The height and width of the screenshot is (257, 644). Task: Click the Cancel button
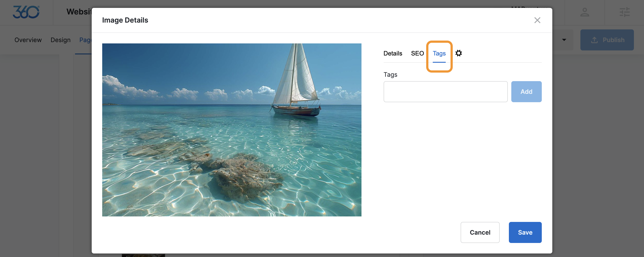[480, 232]
